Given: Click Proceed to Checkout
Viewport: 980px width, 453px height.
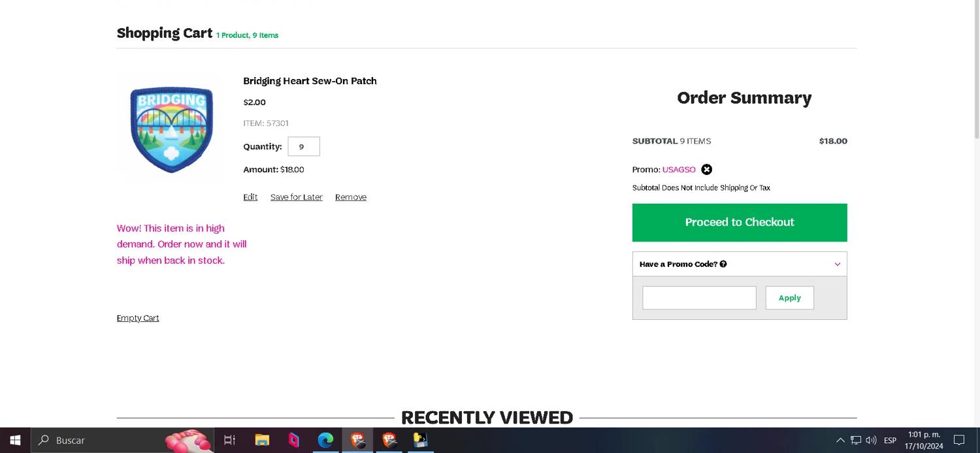Looking at the screenshot, I should click(x=739, y=223).
